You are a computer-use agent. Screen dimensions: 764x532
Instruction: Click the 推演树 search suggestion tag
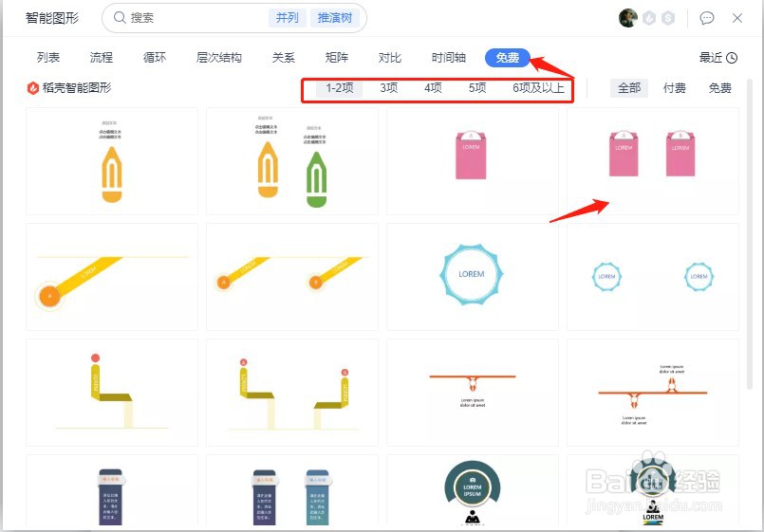[x=335, y=18]
